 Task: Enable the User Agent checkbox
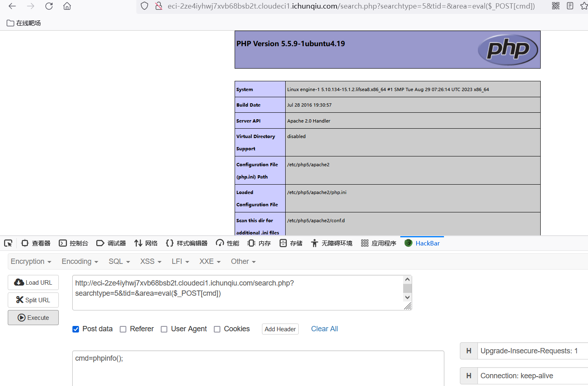tap(164, 329)
